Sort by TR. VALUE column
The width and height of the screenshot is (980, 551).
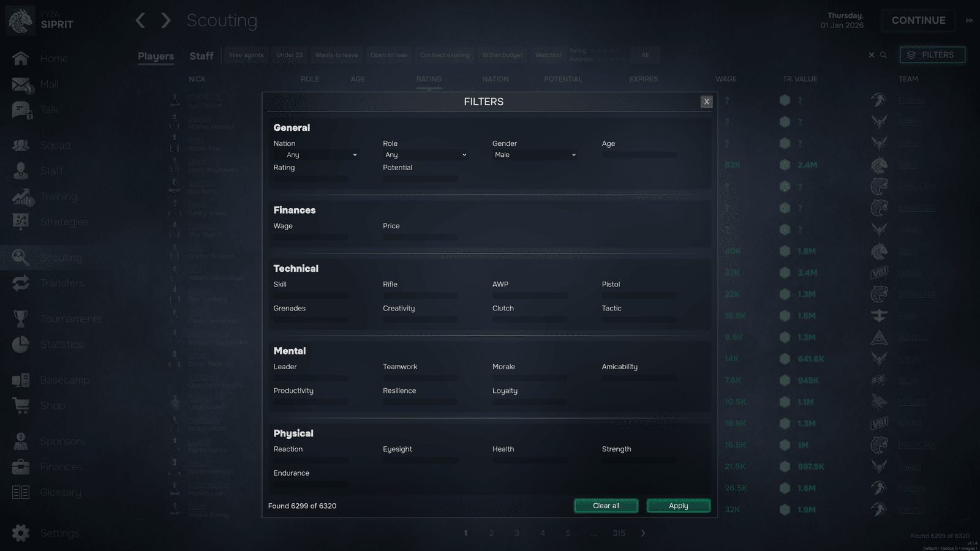click(x=800, y=79)
